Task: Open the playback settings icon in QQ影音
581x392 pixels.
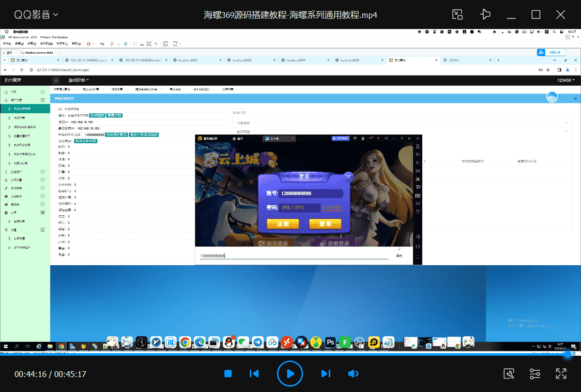Action: 535,374
